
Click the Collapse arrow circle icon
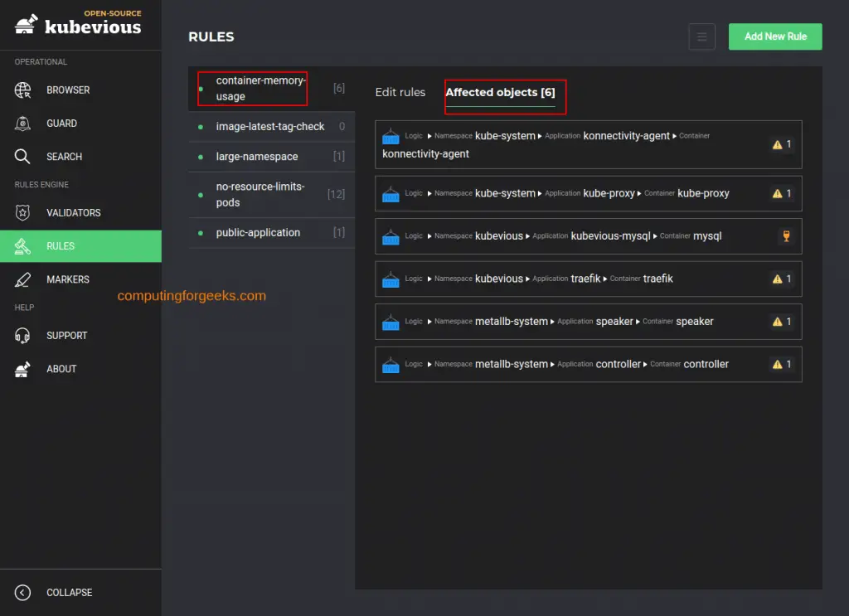point(22,593)
